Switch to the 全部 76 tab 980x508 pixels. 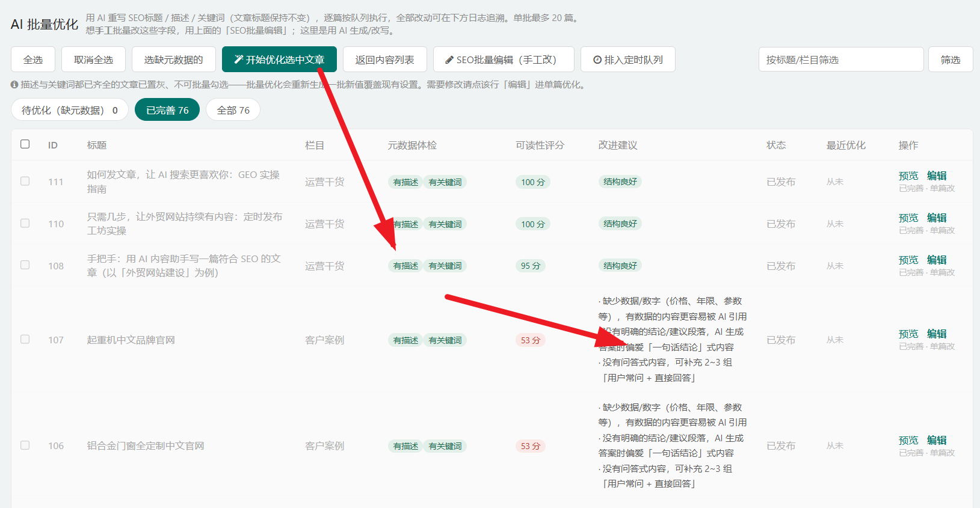tap(233, 110)
